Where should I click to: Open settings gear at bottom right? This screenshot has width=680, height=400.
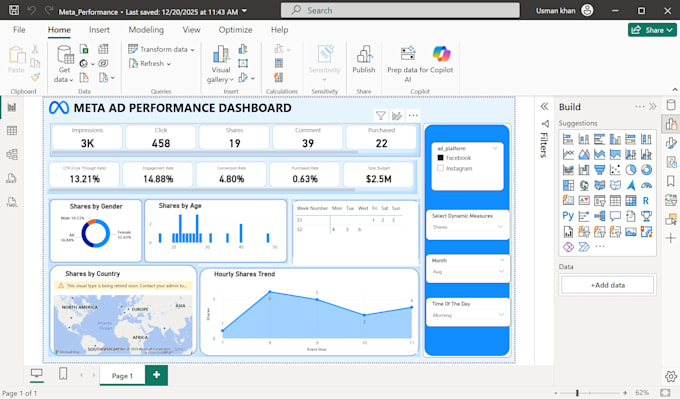[671, 376]
